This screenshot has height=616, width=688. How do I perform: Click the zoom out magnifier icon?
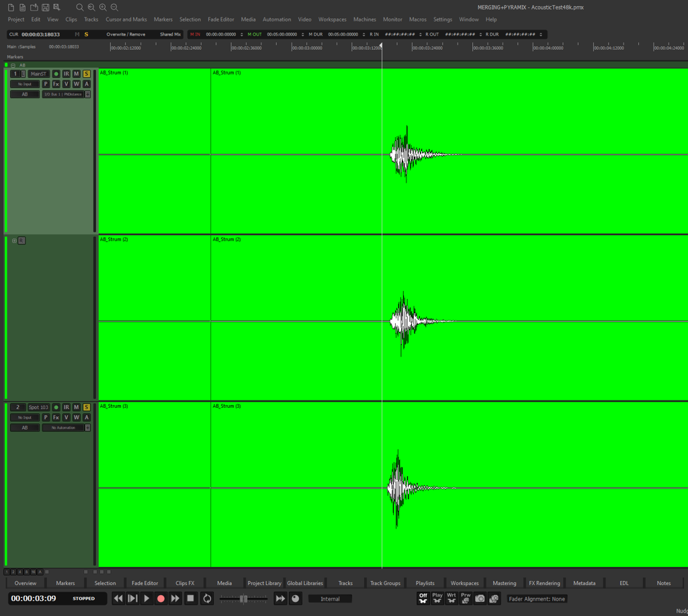click(114, 7)
